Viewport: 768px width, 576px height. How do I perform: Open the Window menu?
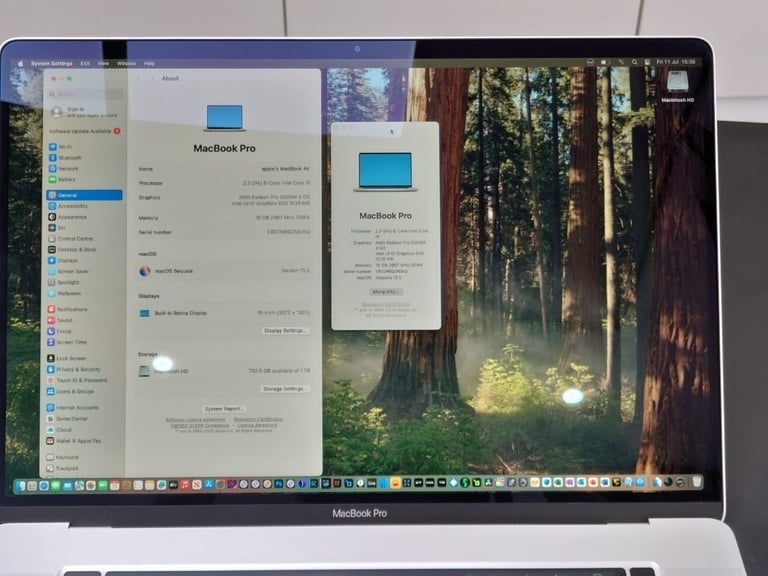[x=126, y=64]
